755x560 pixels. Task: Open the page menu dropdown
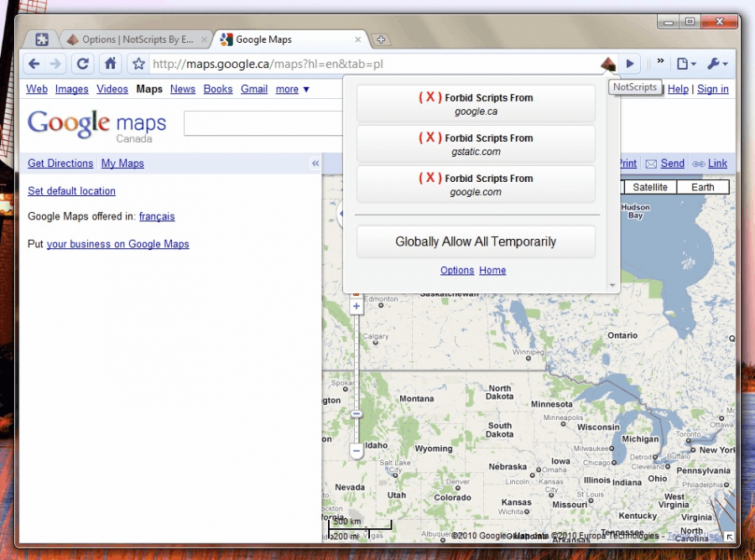[x=686, y=64]
